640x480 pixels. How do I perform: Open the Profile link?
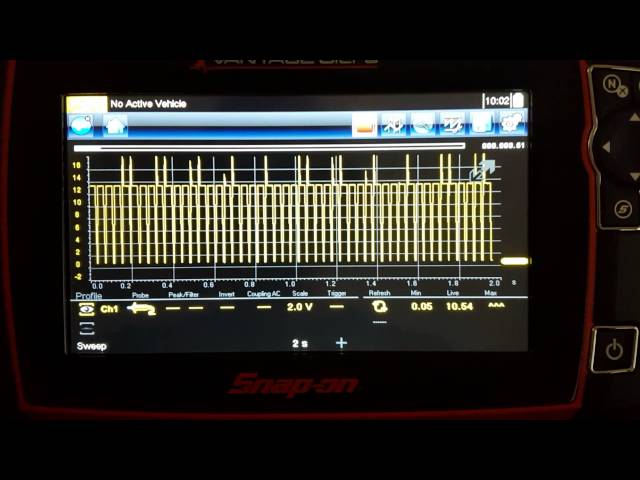(89, 296)
